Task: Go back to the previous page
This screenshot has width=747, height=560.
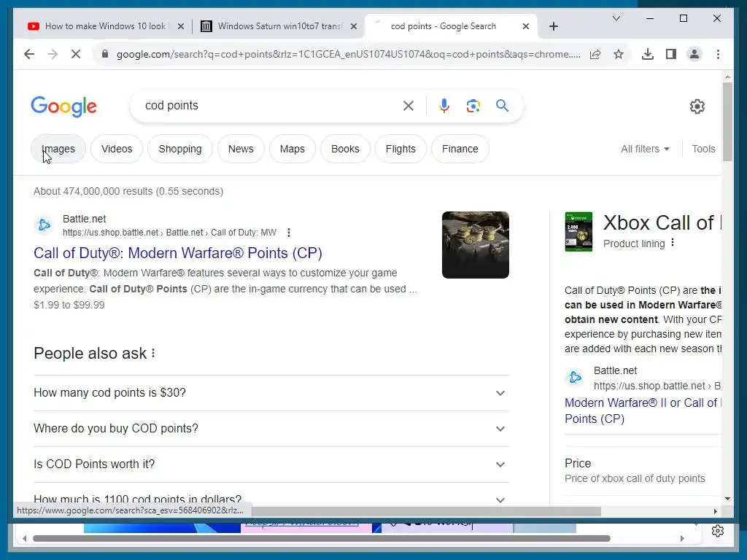Action: pyautogui.click(x=29, y=54)
